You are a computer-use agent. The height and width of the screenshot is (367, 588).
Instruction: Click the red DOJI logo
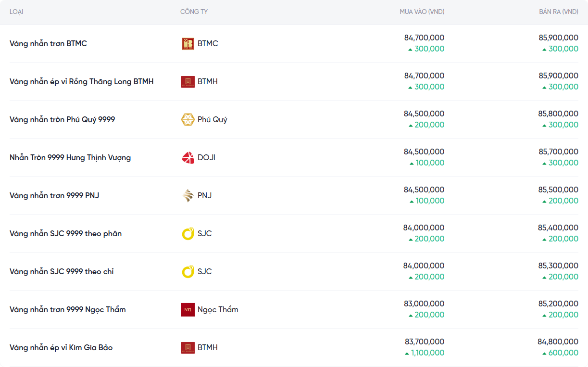(x=188, y=158)
